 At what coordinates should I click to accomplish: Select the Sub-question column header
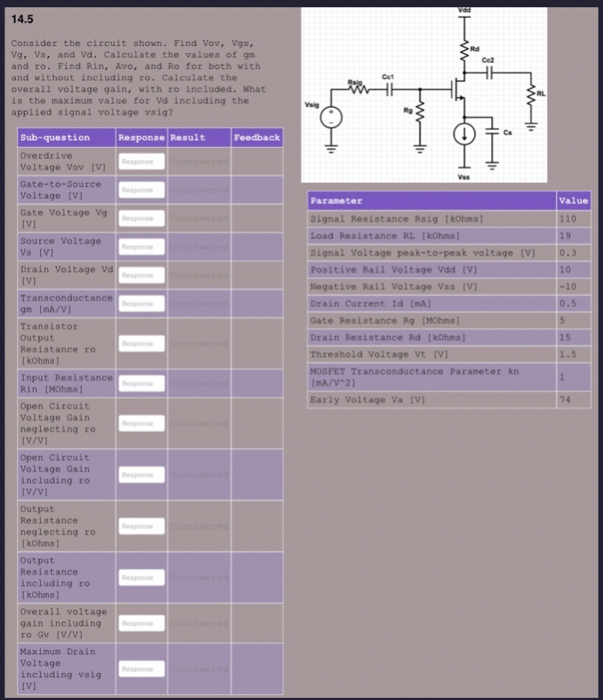pos(66,137)
